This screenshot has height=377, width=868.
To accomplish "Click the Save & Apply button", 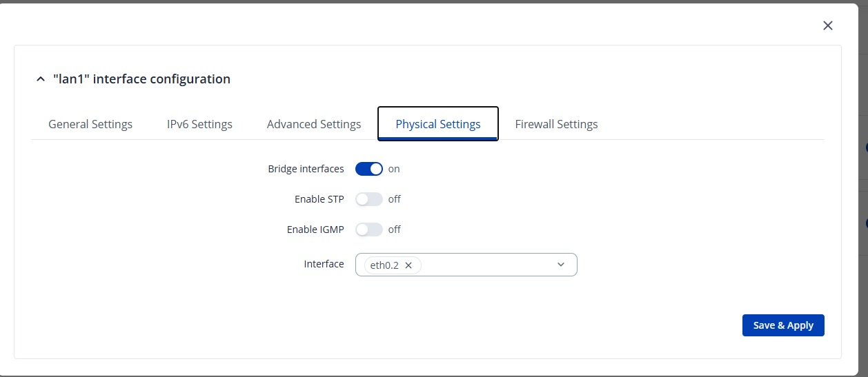I will click(x=783, y=325).
